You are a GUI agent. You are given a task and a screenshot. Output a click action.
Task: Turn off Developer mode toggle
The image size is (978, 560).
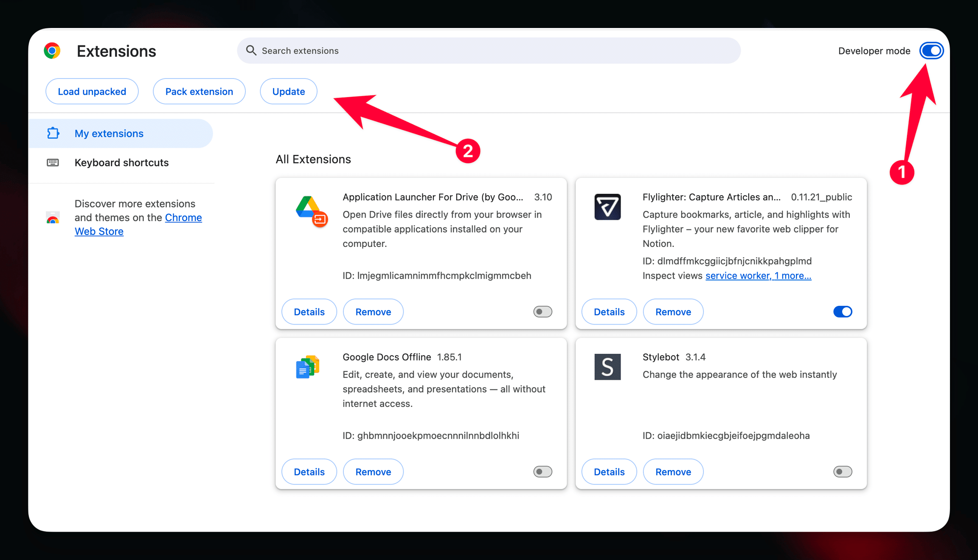(x=931, y=51)
